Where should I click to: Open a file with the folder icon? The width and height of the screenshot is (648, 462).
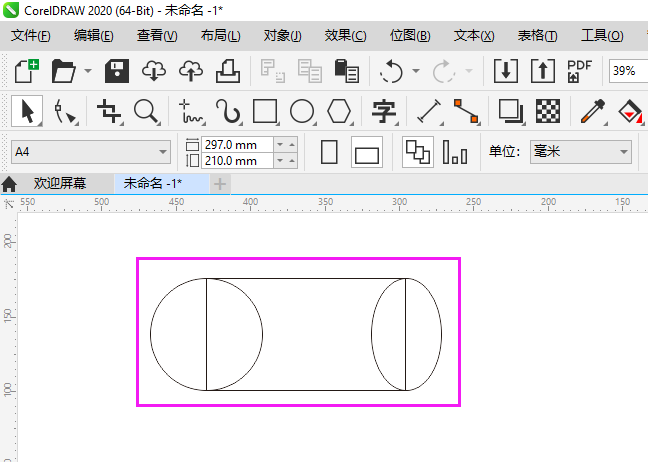[x=63, y=71]
